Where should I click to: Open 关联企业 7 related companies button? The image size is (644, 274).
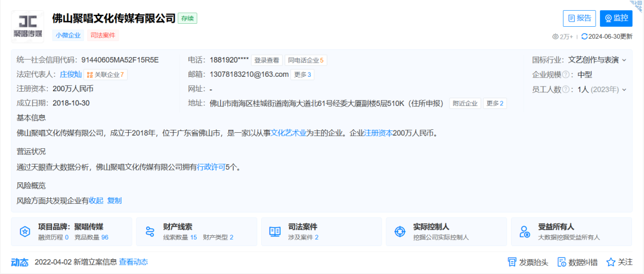pyautogui.click(x=106, y=74)
